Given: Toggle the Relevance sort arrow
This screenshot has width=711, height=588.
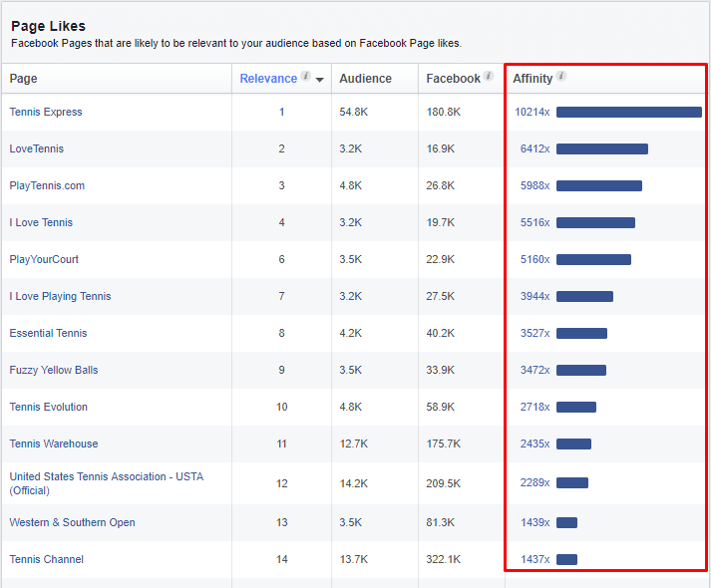Looking at the screenshot, I should pos(320,80).
